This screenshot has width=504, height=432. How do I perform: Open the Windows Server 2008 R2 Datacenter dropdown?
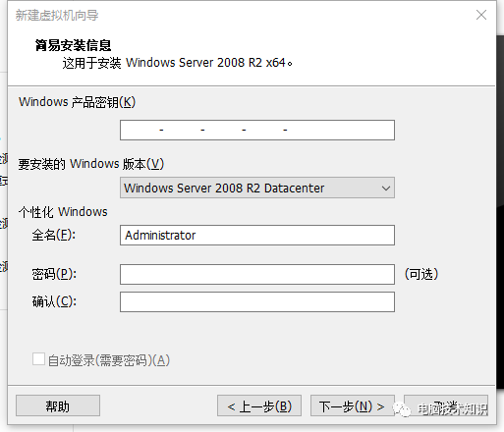(257, 188)
